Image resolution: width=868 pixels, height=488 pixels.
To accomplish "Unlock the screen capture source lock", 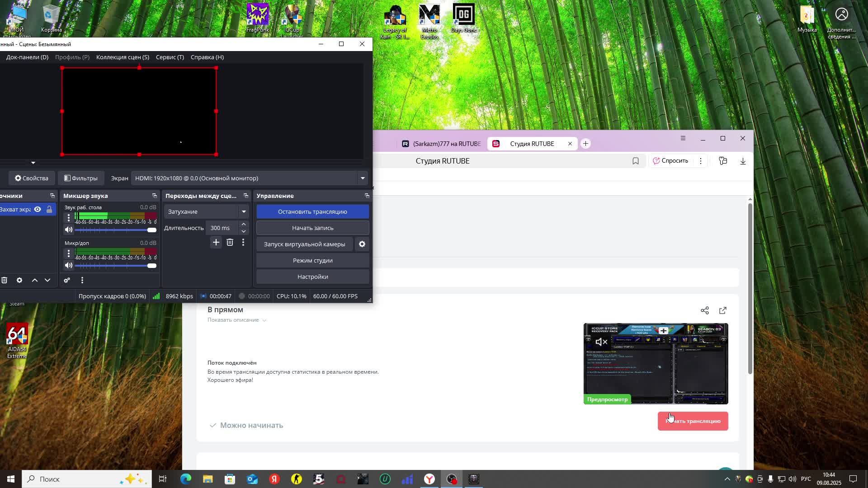I will click(x=49, y=209).
